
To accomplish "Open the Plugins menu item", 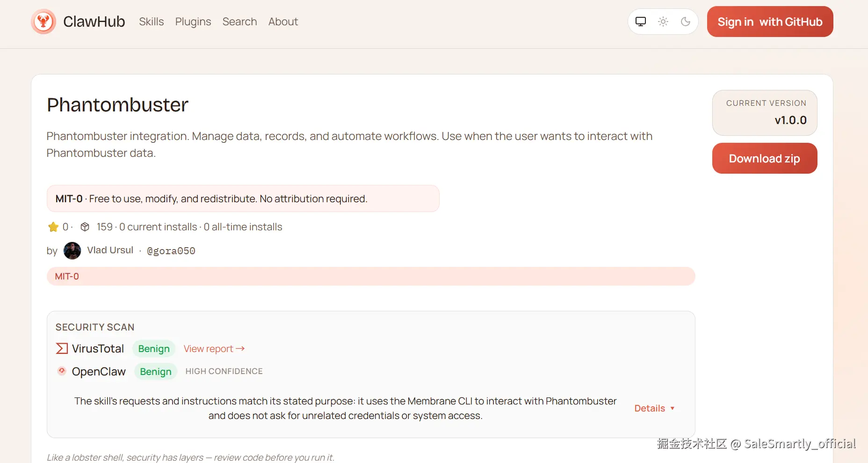I will tap(193, 22).
